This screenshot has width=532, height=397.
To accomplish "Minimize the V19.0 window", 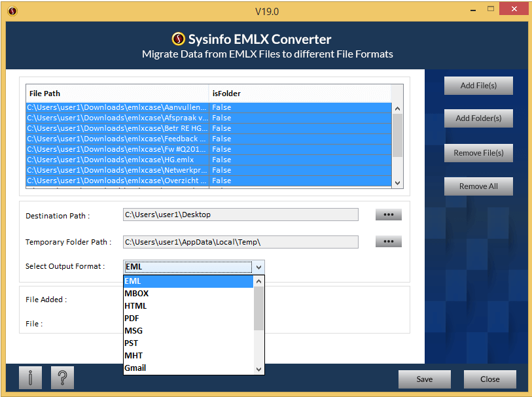I will (473, 10).
